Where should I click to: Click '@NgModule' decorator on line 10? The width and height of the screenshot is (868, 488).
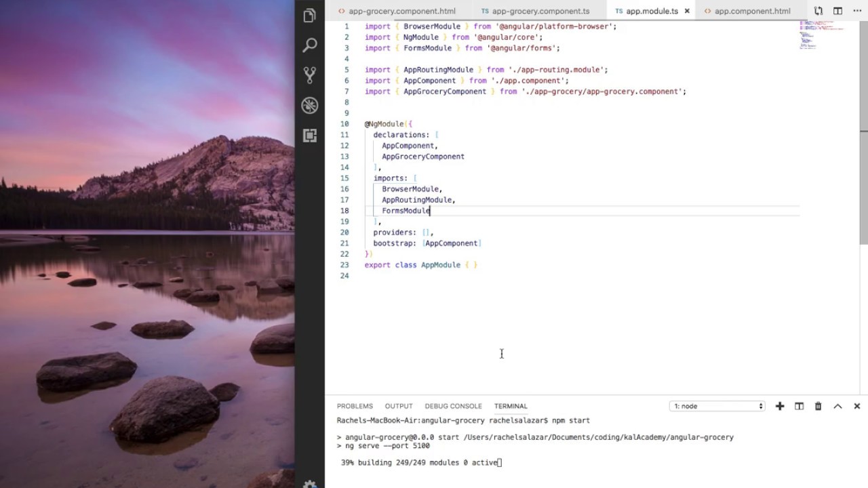tap(384, 124)
